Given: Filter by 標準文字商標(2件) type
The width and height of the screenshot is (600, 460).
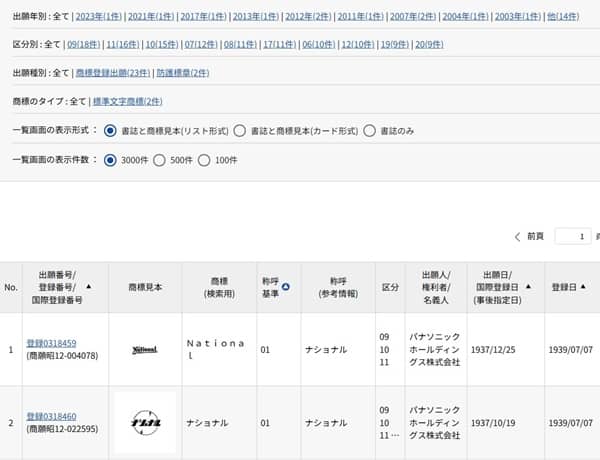Looking at the screenshot, I should pos(127,101).
